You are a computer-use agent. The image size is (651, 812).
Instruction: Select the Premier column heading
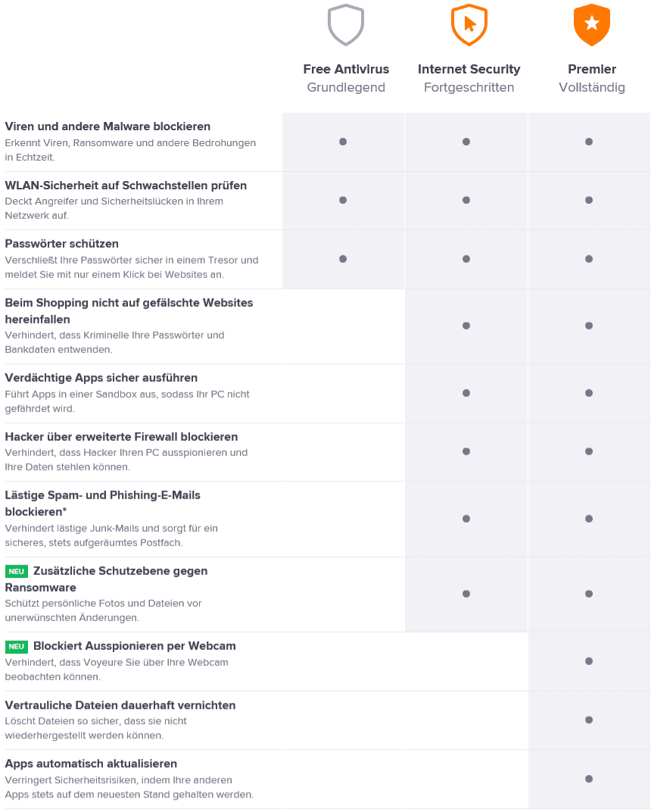tap(592, 70)
